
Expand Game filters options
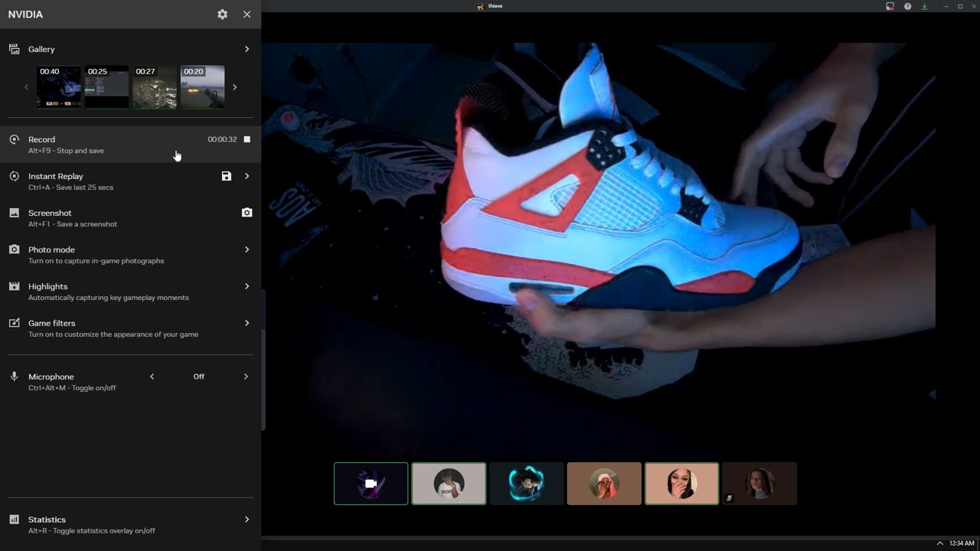247,323
